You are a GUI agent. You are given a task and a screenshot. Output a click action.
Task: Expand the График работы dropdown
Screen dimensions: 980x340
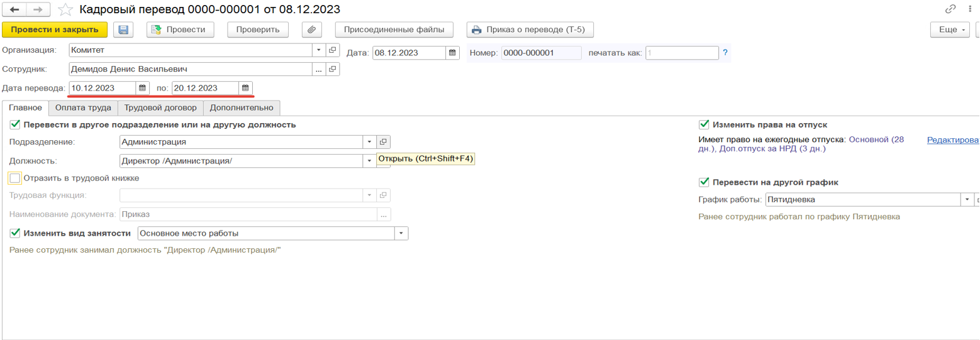click(x=967, y=200)
